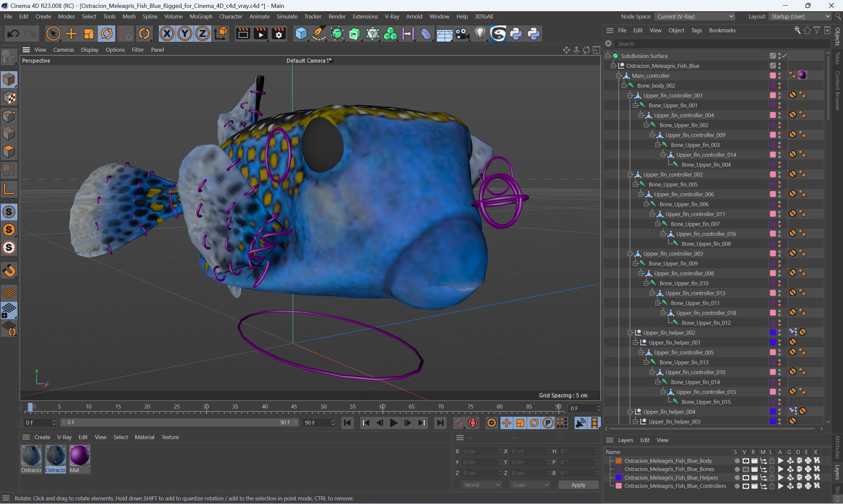Open the MoGraph menu

(x=200, y=16)
